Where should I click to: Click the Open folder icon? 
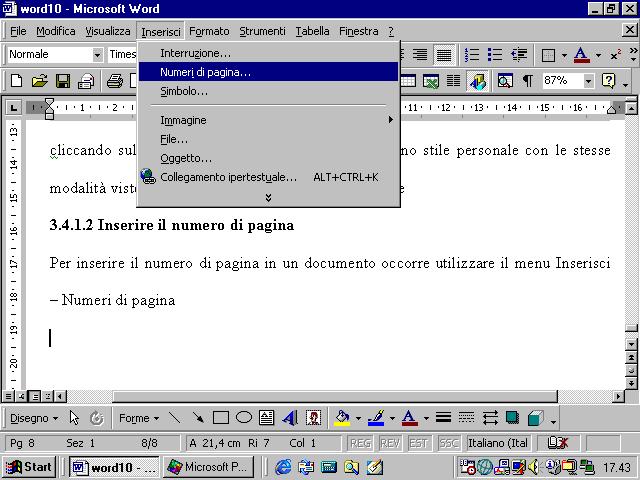pyautogui.click(x=40, y=81)
